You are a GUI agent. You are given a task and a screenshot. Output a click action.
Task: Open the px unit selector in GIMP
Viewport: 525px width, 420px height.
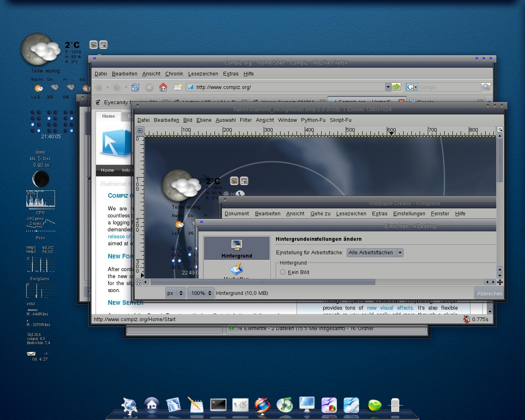[x=175, y=293]
